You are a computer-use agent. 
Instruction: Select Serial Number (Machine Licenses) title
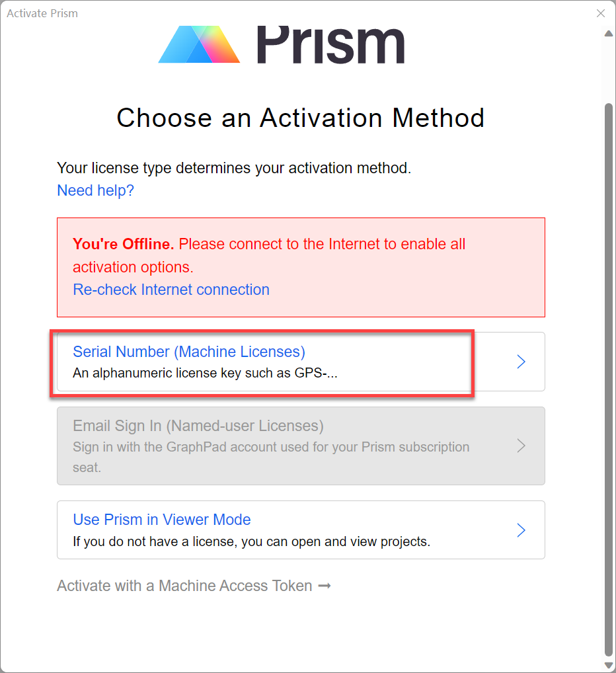point(189,352)
